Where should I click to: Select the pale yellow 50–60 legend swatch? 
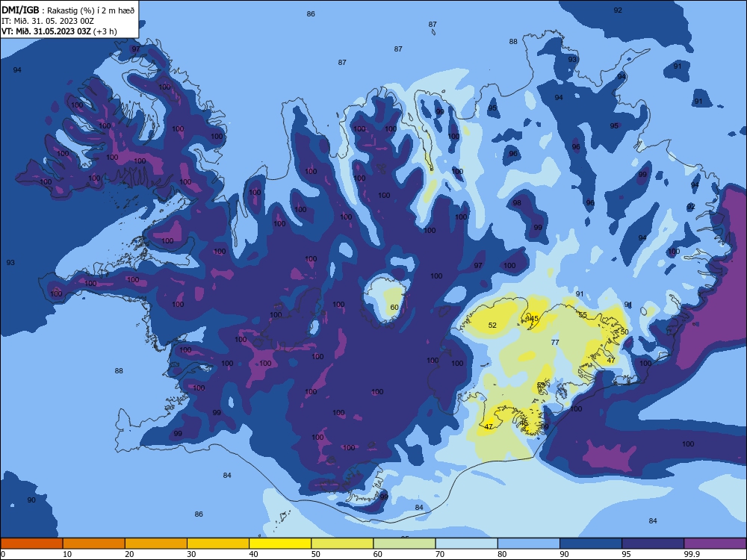[x=342, y=544]
